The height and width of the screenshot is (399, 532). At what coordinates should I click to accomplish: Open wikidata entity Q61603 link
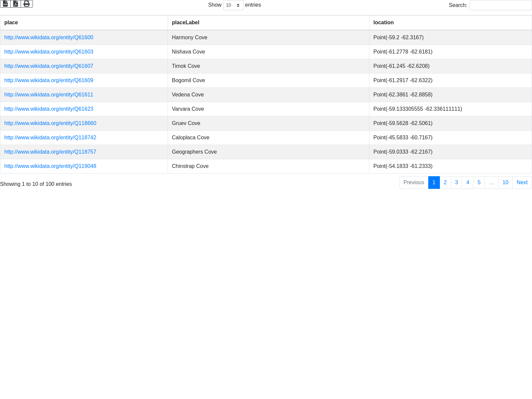(x=49, y=52)
